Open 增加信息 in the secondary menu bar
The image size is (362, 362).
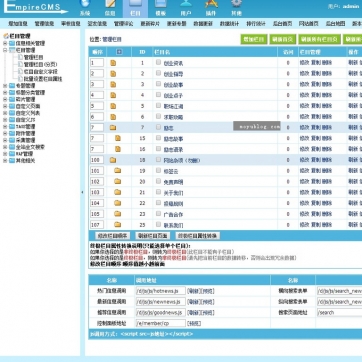point(18,24)
